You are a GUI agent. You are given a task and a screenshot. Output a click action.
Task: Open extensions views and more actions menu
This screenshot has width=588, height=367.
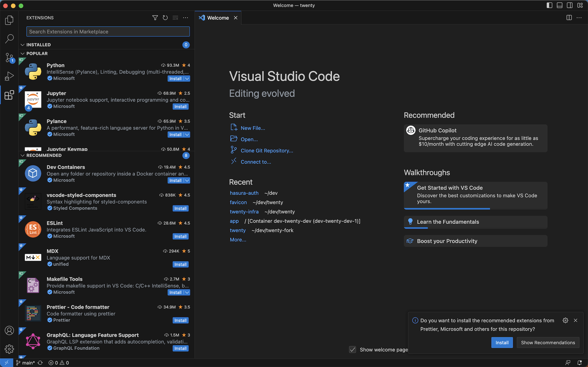click(x=186, y=18)
